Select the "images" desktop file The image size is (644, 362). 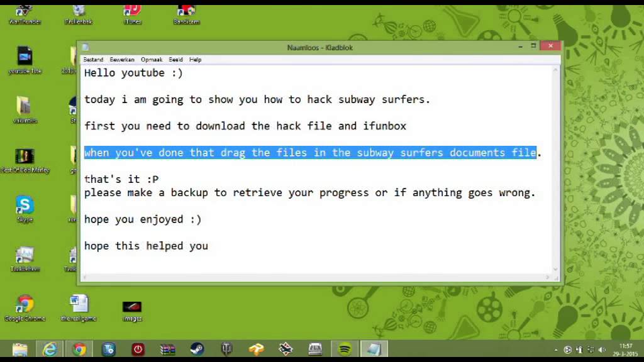click(132, 311)
